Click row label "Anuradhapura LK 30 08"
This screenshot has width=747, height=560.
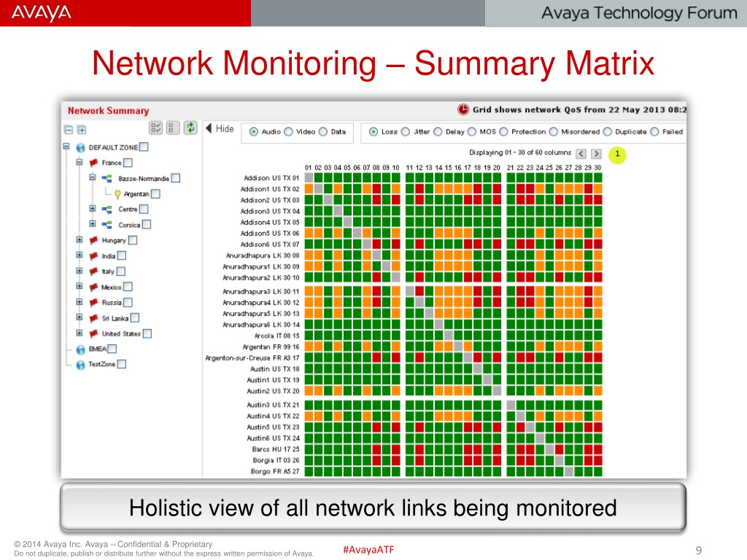(x=263, y=256)
